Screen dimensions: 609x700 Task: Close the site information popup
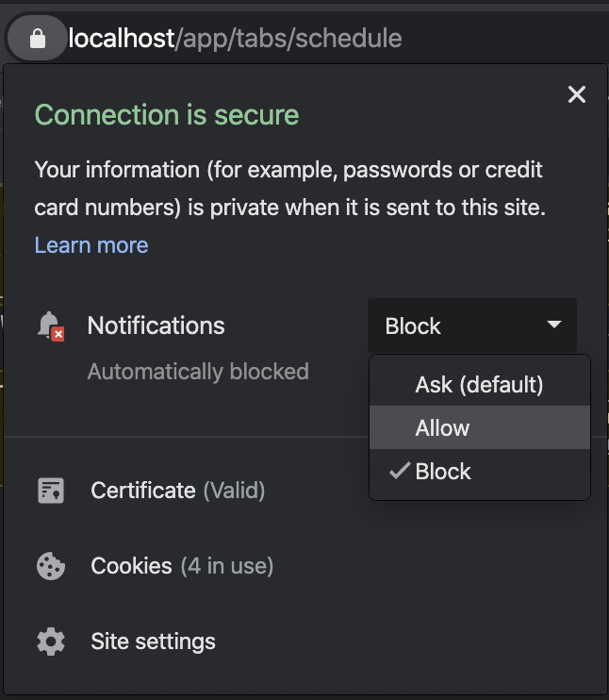(576, 94)
